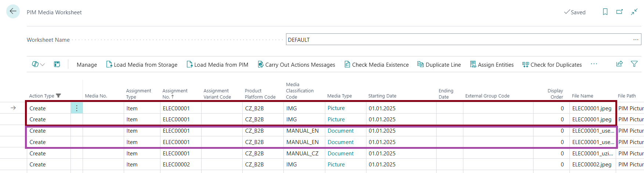Show more toolbar actions ellipsis

594,64
